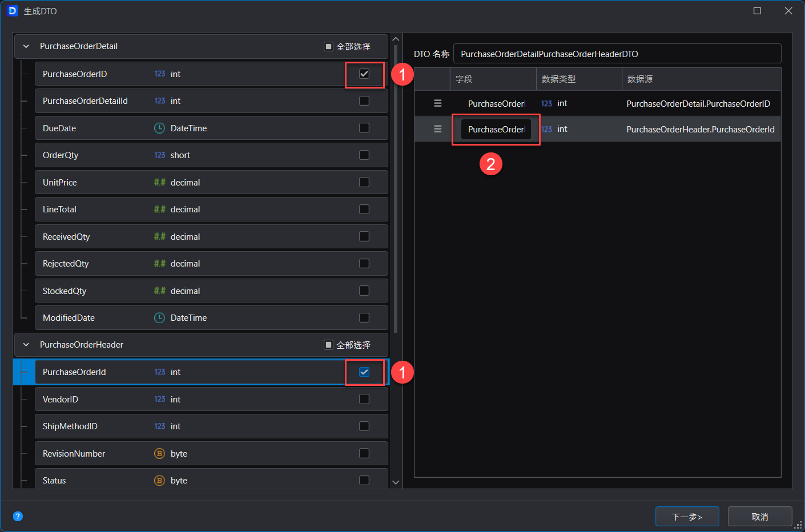Viewport: 805px width, 532px height.
Task: Toggle select-all checkbox for PurchaseOrderHeader
Action: pos(328,345)
